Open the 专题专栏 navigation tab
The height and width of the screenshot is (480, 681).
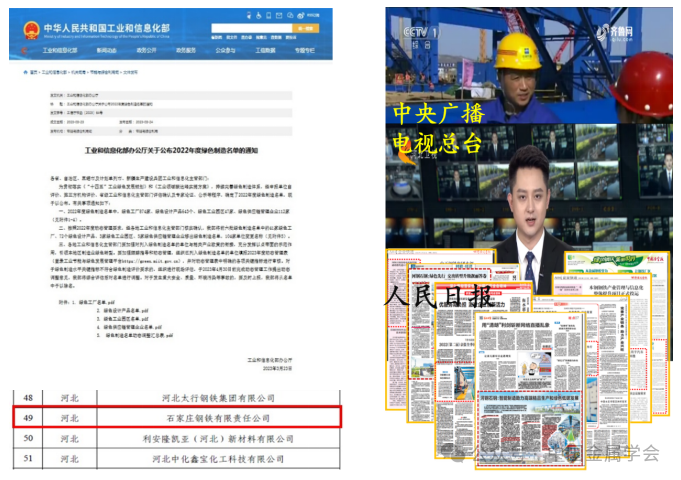click(305, 50)
